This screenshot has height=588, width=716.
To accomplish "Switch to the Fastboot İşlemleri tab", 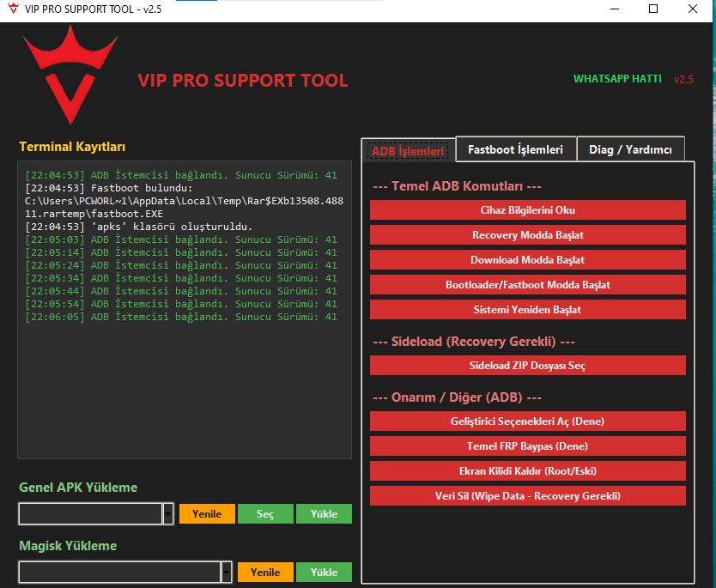I will pos(515,149).
